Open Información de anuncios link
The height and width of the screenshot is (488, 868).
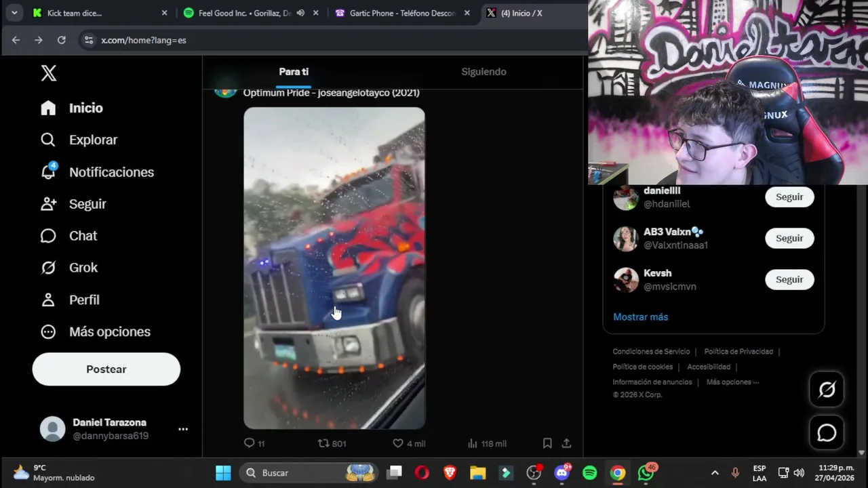pos(652,382)
